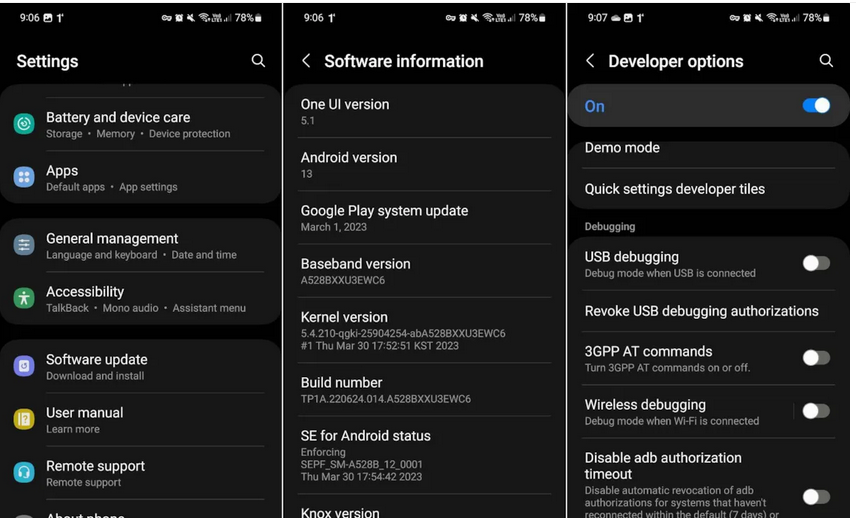The width and height of the screenshot is (856, 518).
Task: Tap the Battery and device care icon
Action: point(24,124)
